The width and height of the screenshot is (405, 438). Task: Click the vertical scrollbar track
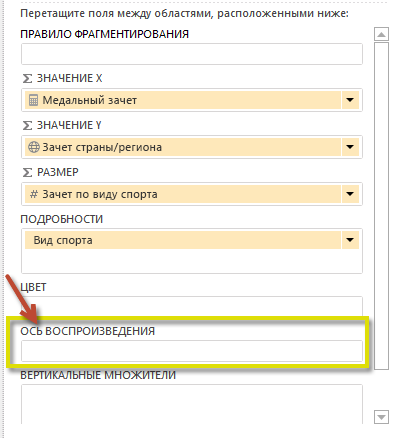point(381,206)
